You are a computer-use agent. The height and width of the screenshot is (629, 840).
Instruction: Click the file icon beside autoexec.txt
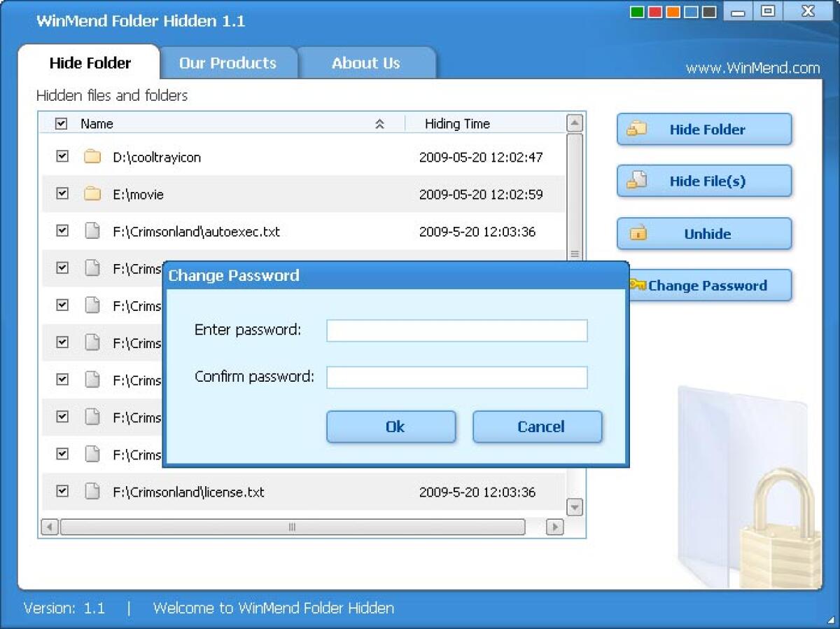pos(92,231)
